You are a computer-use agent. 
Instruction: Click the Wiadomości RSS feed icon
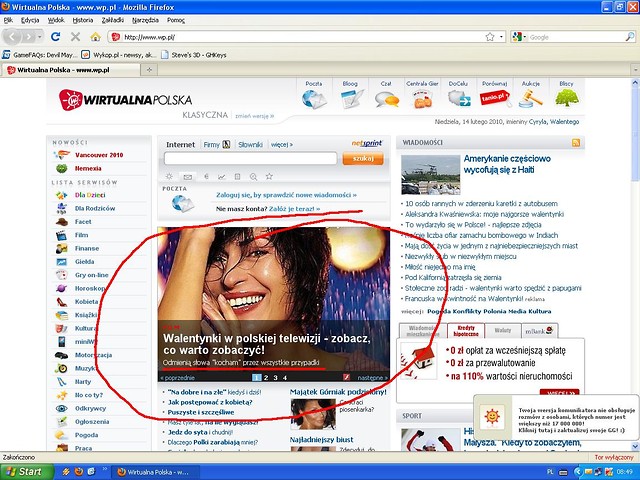[x=576, y=142]
